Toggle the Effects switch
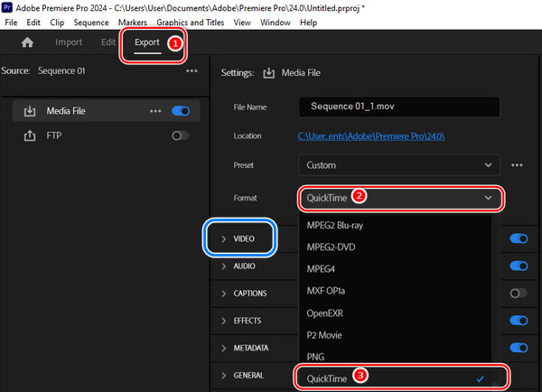 click(x=519, y=321)
